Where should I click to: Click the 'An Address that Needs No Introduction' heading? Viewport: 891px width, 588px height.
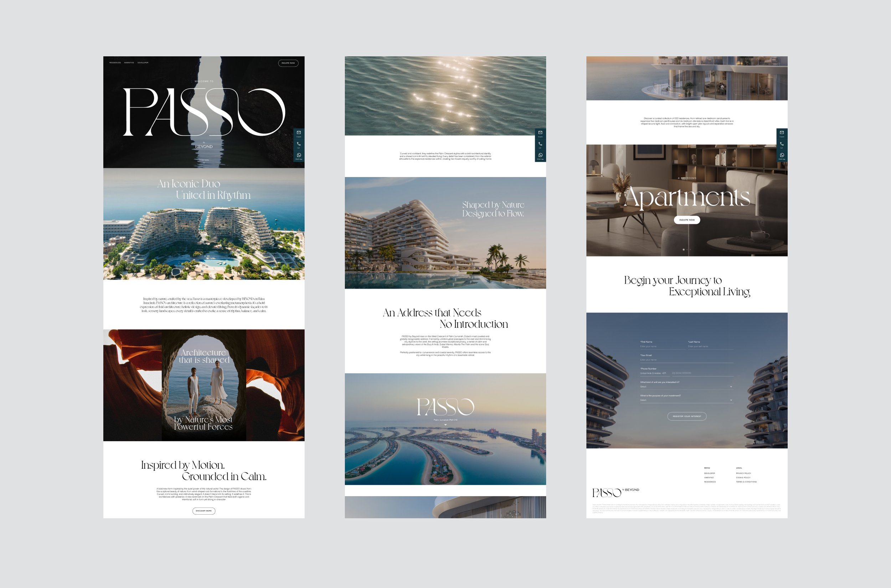[x=445, y=318]
